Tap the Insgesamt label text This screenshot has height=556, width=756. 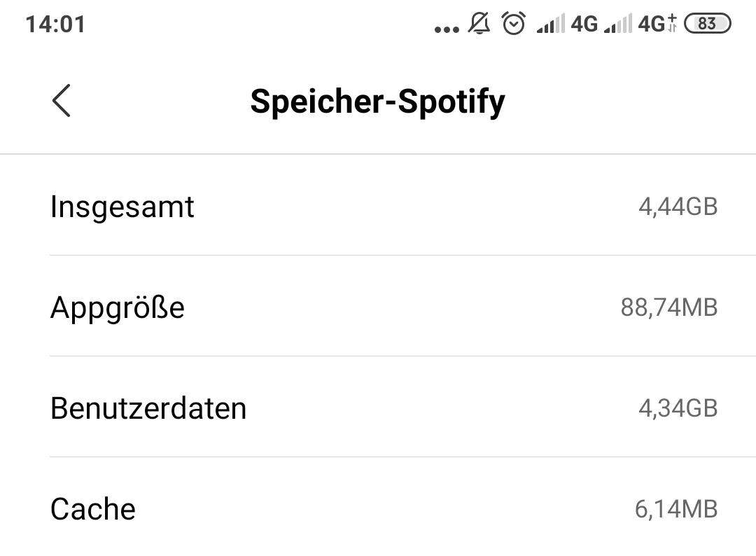(x=122, y=207)
